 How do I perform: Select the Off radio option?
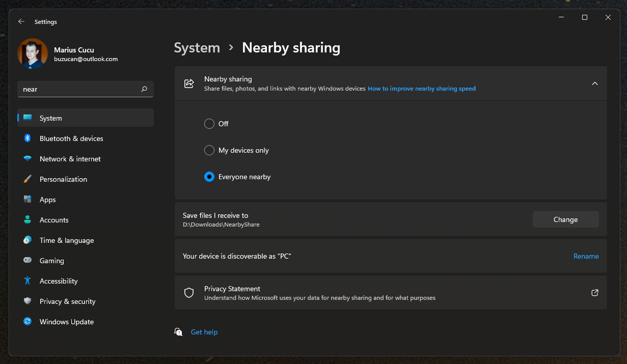[x=209, y=124]
